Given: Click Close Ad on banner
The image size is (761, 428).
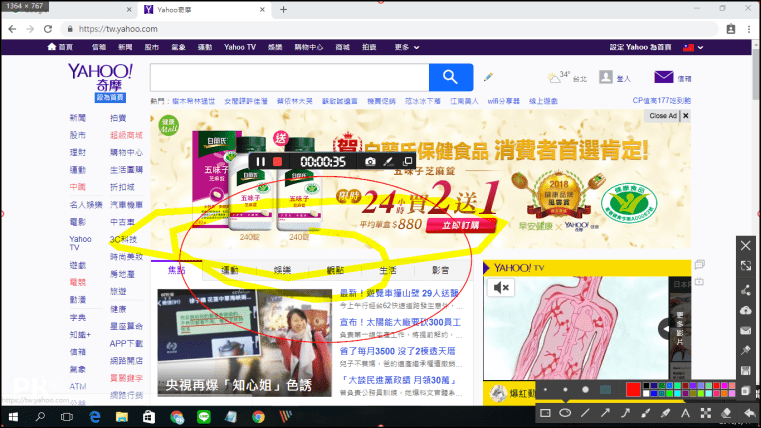Looking at the screenshot, I should [x=667, y=115].
